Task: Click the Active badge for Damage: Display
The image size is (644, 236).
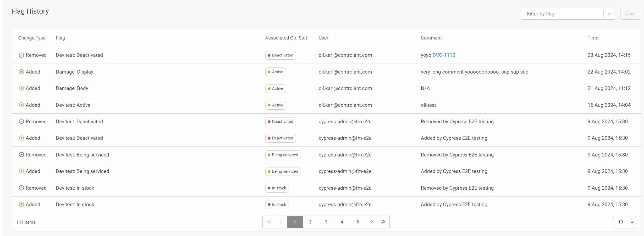Action: pos(276,72)
